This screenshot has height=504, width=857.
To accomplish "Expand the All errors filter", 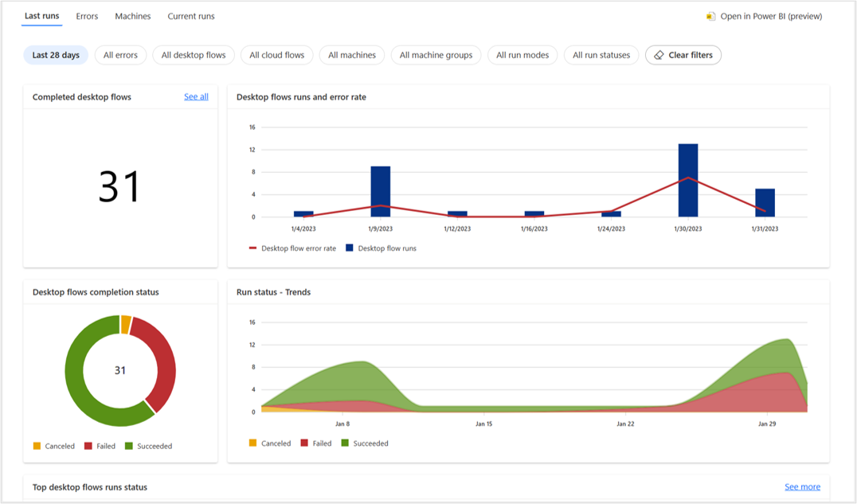I will pos(120,55).
